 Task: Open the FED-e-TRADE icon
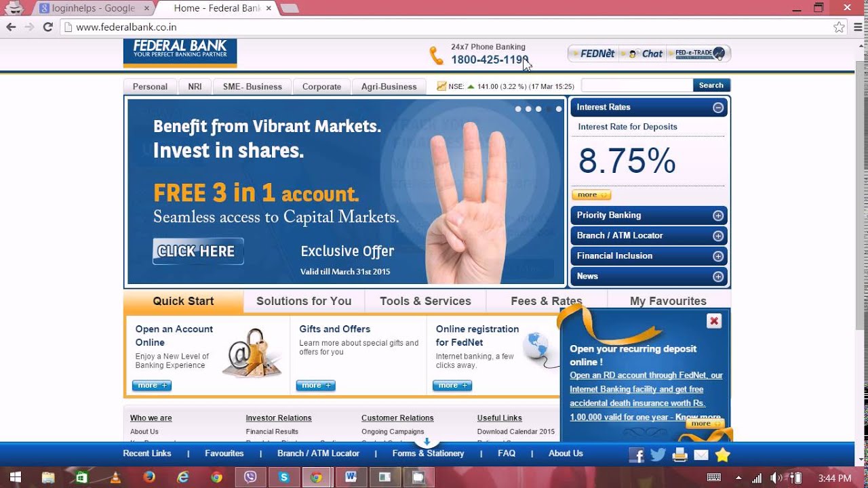[700, 53]
